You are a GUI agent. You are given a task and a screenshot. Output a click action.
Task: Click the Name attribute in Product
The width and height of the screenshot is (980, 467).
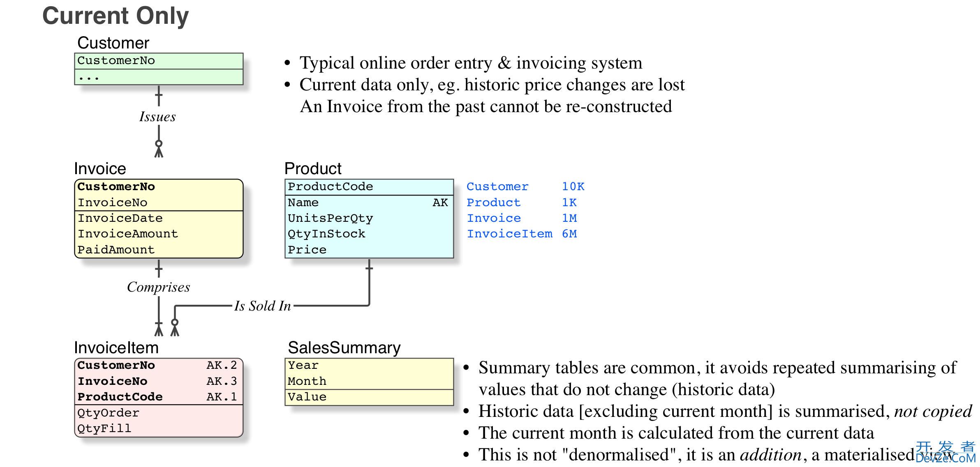click(303, 202)
